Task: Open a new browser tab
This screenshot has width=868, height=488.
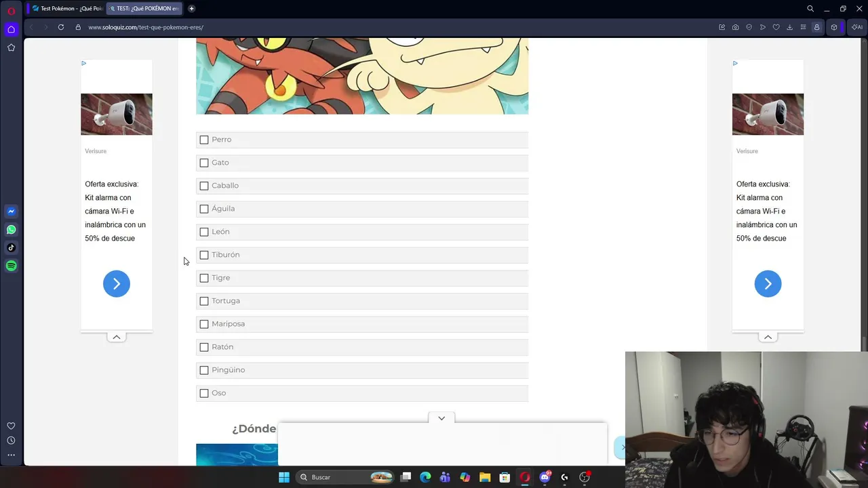Action: 192,9
